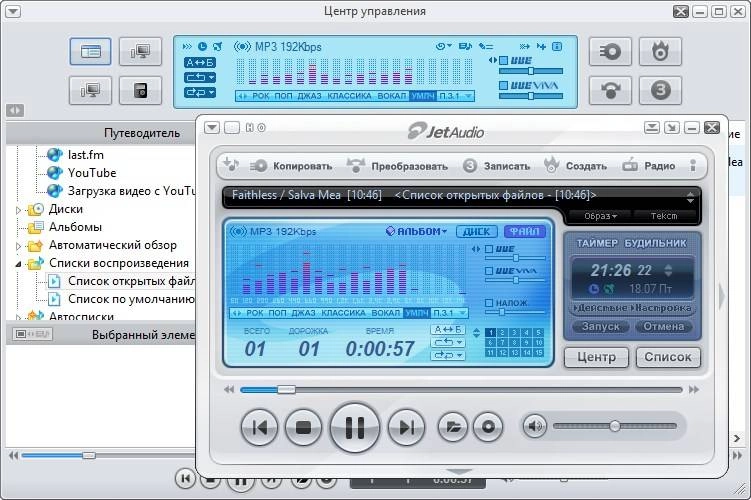Screen dimensions: 751x500
Task: Enable BBE ViVA checkbox in JetAudio window
Action: point(489,271)
